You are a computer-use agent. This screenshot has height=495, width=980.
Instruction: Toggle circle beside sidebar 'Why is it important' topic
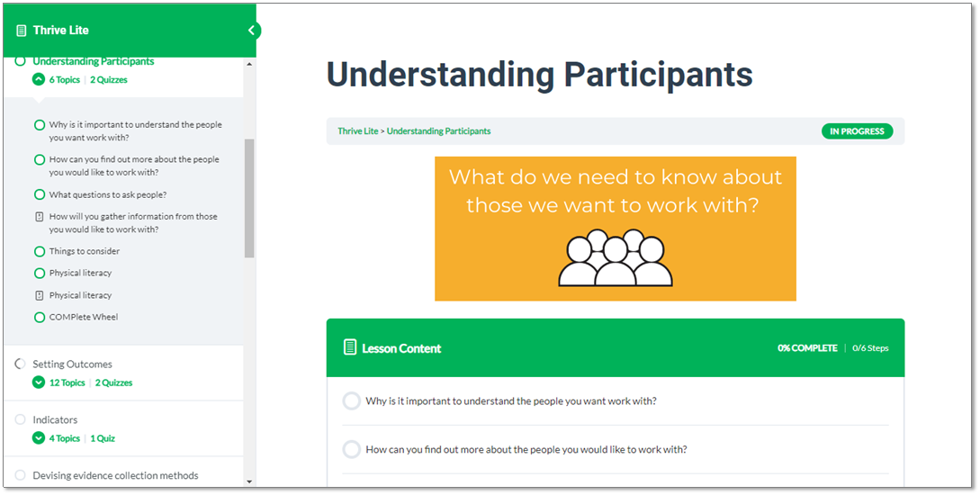click(40, 125)
